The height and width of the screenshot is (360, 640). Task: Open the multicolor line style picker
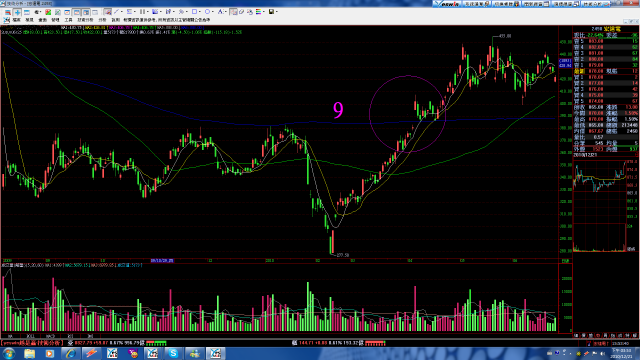258,12
